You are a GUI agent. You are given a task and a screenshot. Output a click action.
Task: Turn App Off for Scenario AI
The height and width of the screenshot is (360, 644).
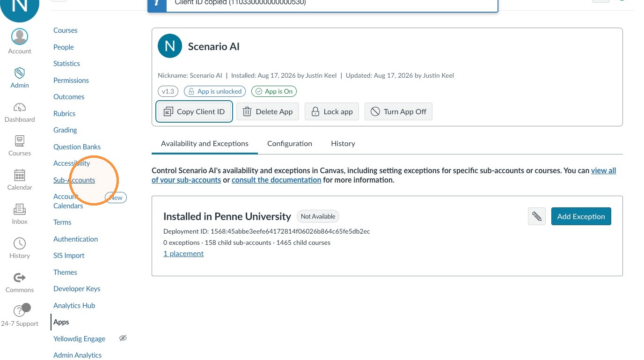pos(398,111)
